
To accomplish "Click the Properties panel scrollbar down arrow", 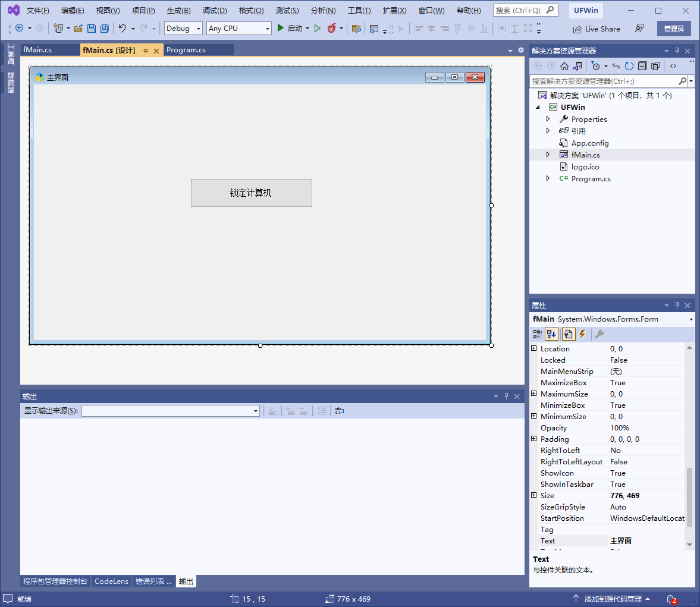I will point(689,545).
